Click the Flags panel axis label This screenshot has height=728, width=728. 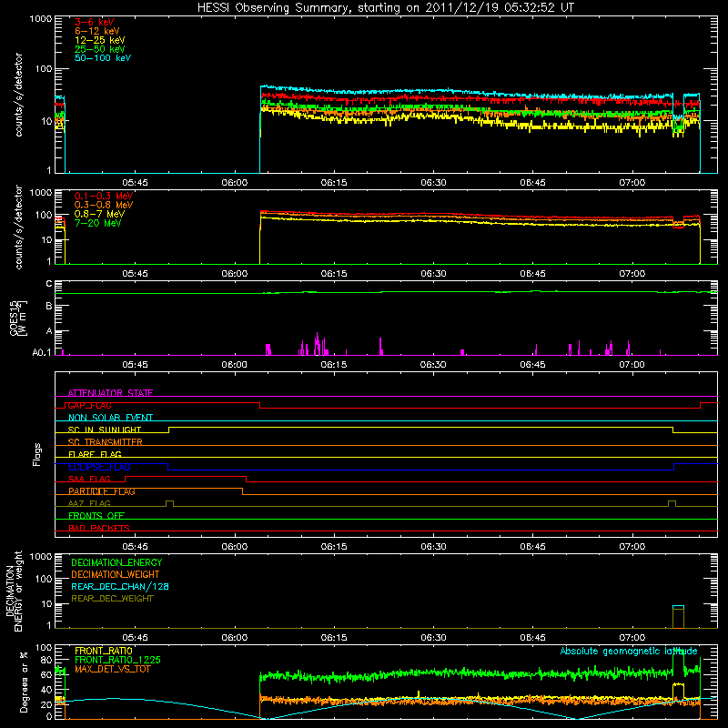pos(37,454)
